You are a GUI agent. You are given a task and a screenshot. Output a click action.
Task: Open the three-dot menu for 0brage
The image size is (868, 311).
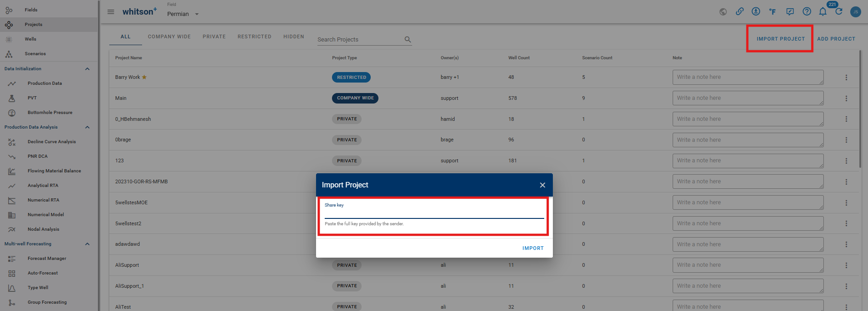[x=846, y=140]
